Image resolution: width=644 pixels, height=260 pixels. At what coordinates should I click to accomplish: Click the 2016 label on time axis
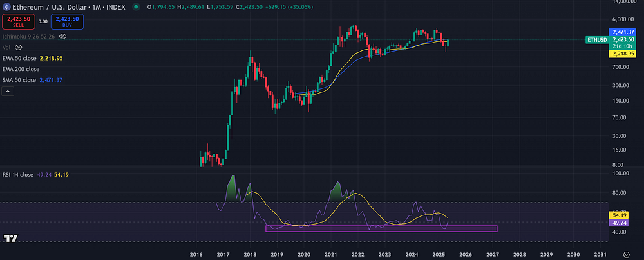tap(196, 255)
